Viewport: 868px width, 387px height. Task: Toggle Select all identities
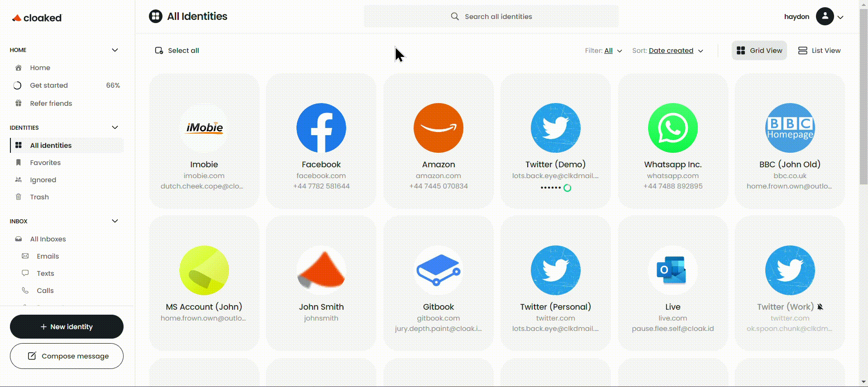tap(177, 51)
